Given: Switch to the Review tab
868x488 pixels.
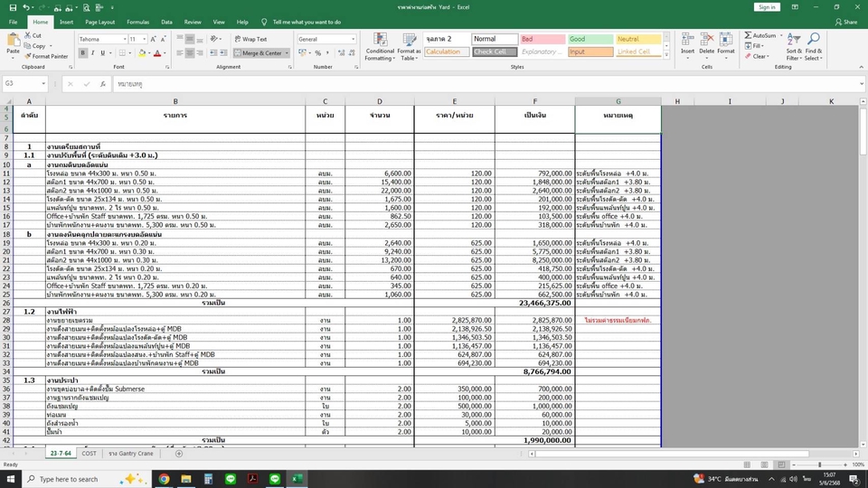Looking at the screenshot, I should [x=193, y=22].
